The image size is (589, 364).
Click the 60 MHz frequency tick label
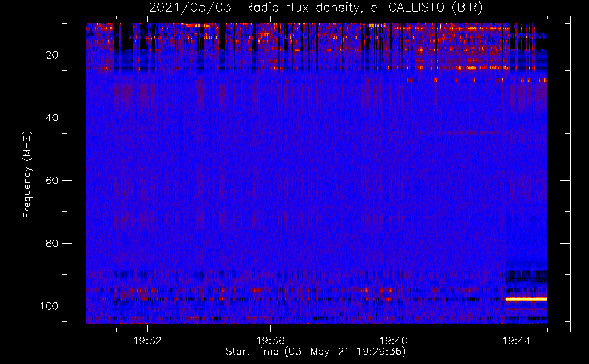pyautogui.click(x=52, y=181)
